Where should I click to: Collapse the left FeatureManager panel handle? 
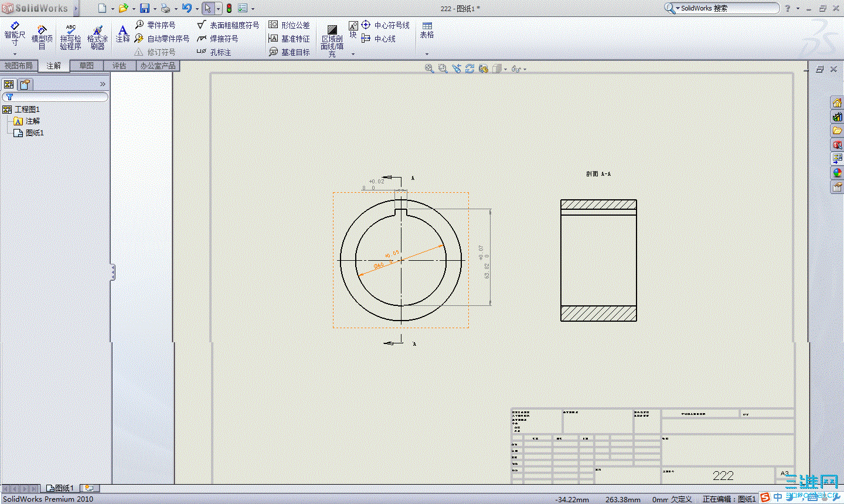113,273
